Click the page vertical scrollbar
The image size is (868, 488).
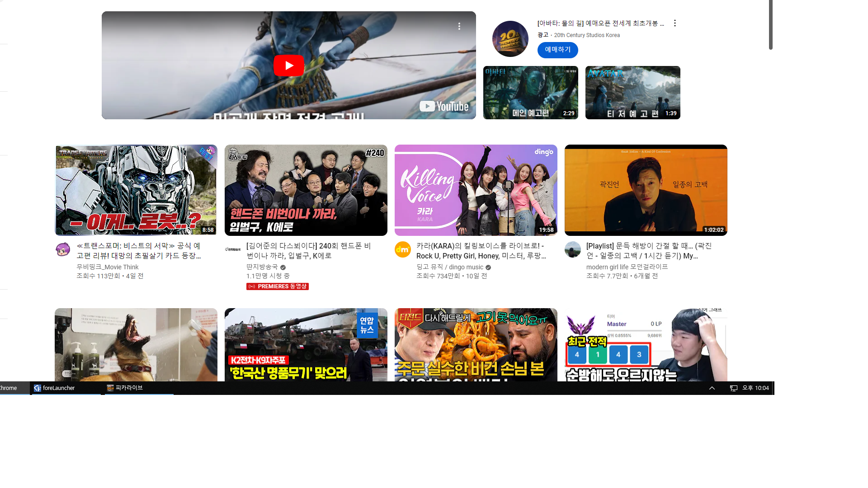tap(771, 25)
